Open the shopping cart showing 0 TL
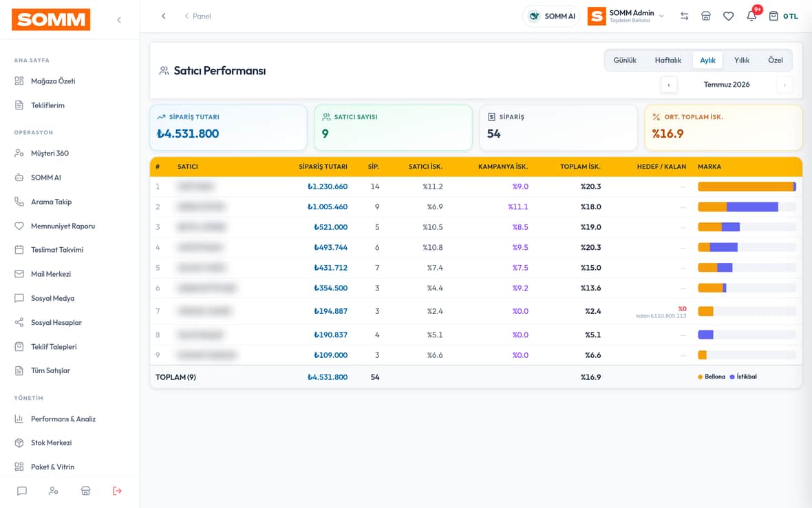Screen dimensions: 812x508 pyautogui.click(x=783, y=16)
